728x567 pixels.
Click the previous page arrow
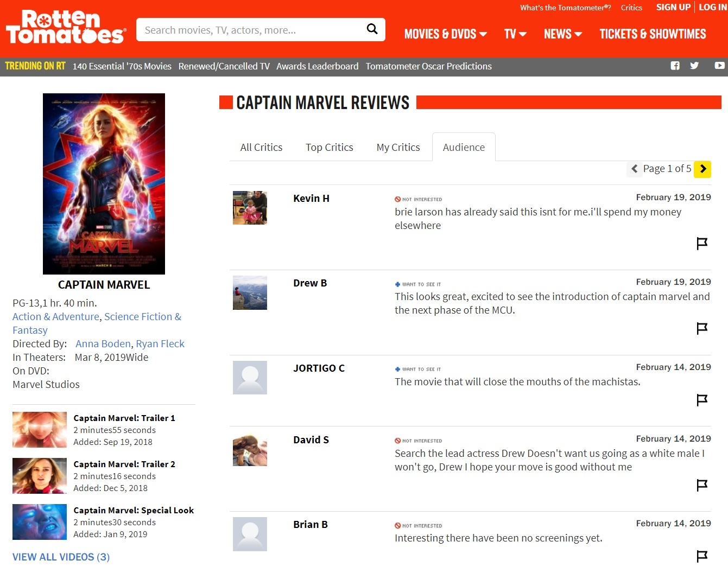click(634, 169)
